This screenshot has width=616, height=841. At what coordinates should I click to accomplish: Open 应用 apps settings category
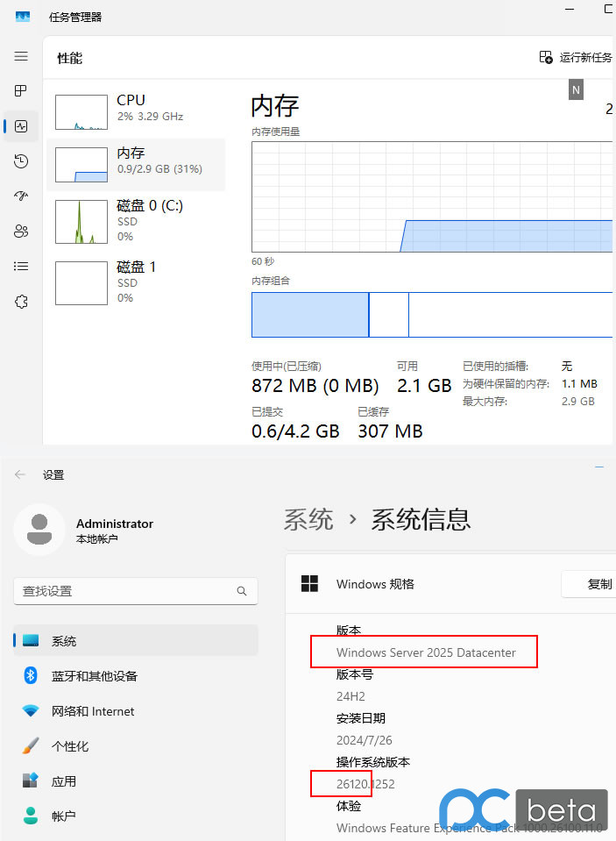click(x=136, y=780)
